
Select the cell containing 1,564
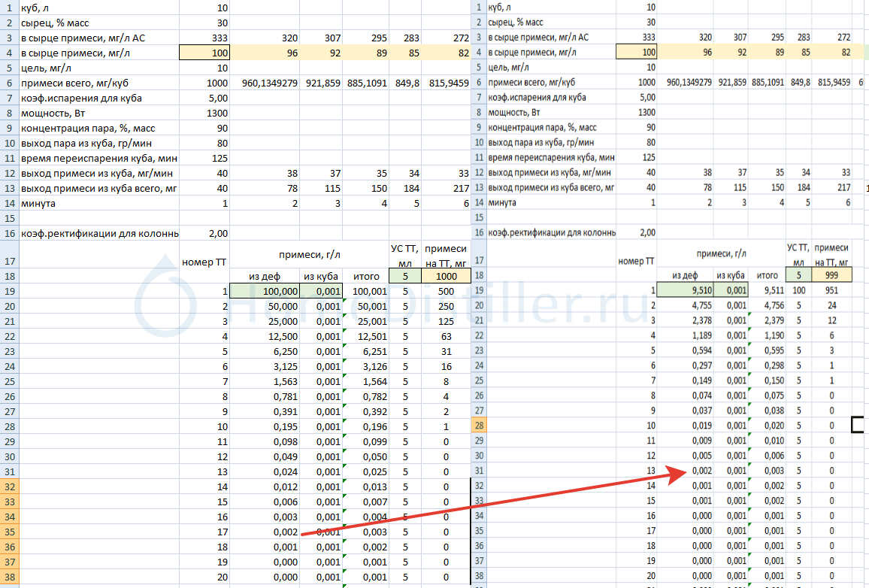(365, 381)
